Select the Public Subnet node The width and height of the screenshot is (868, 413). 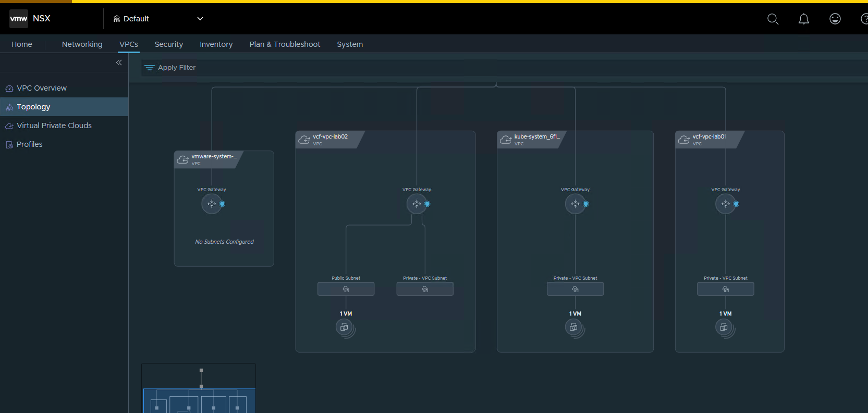[x=346, y=289]
